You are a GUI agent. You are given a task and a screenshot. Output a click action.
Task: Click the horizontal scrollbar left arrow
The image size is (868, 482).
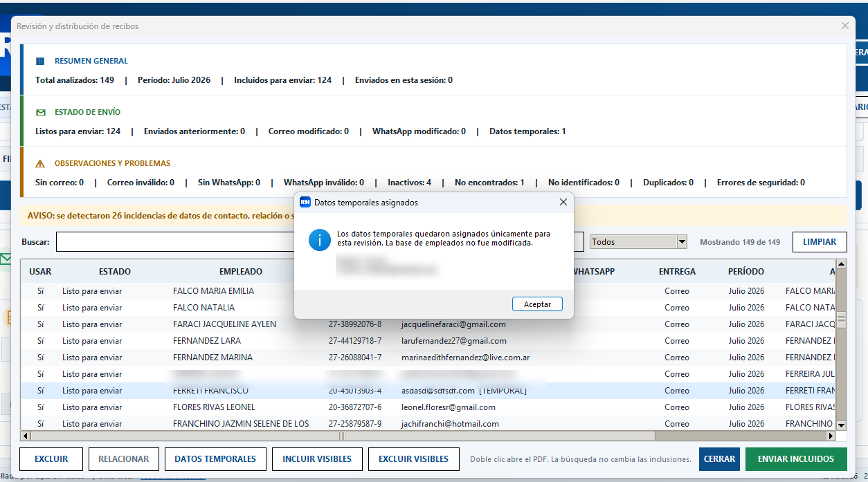(26, 436)
